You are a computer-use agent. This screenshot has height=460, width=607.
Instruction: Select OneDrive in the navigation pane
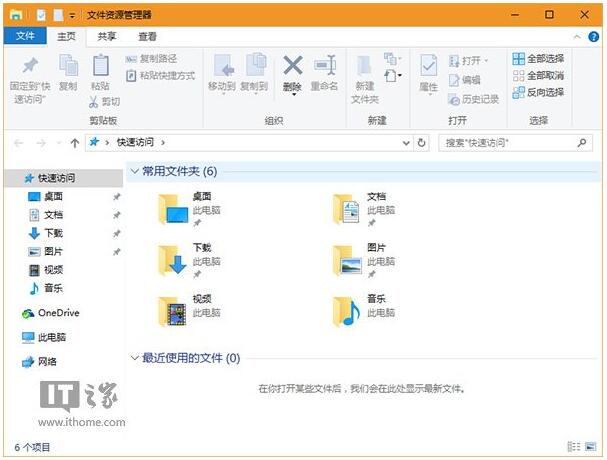[57, 313]
